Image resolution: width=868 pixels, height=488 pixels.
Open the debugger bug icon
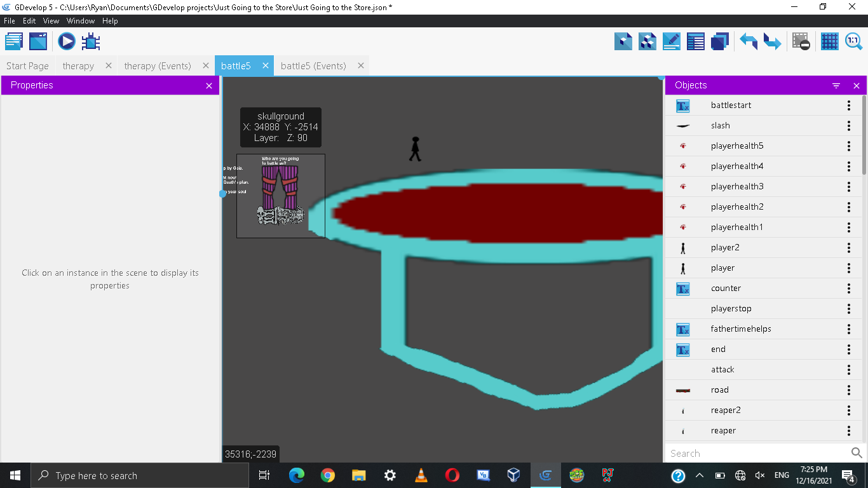coord(91,42)
